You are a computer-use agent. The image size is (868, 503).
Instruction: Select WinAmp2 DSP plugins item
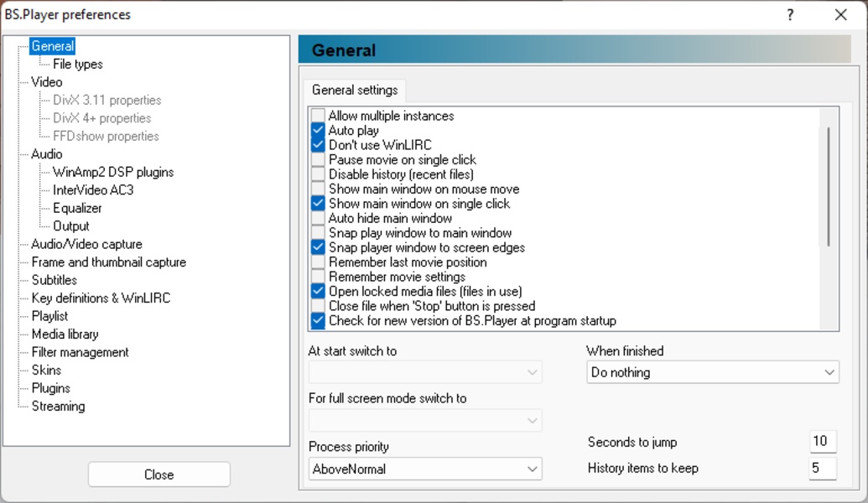click(113, 172)
